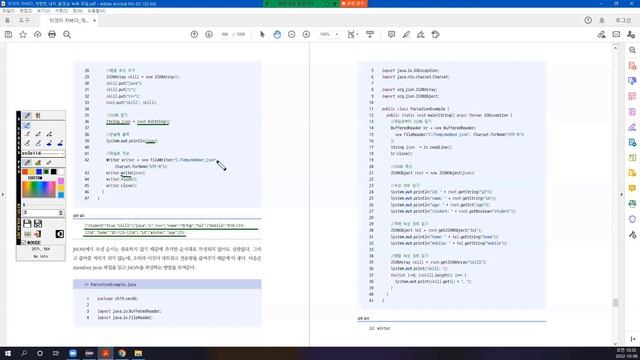Select red color swatch in pen palette

[x=25, y=172]
